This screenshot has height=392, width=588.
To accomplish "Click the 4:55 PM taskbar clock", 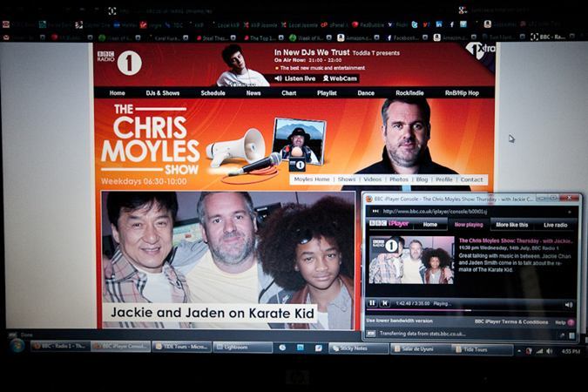I will pyautogui.click(x=571, y=351).
